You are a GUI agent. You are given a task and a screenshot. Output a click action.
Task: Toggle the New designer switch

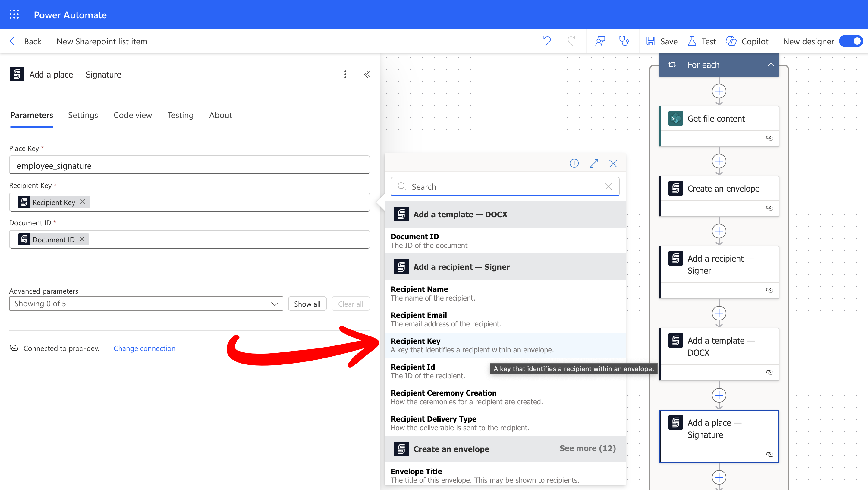851,41
